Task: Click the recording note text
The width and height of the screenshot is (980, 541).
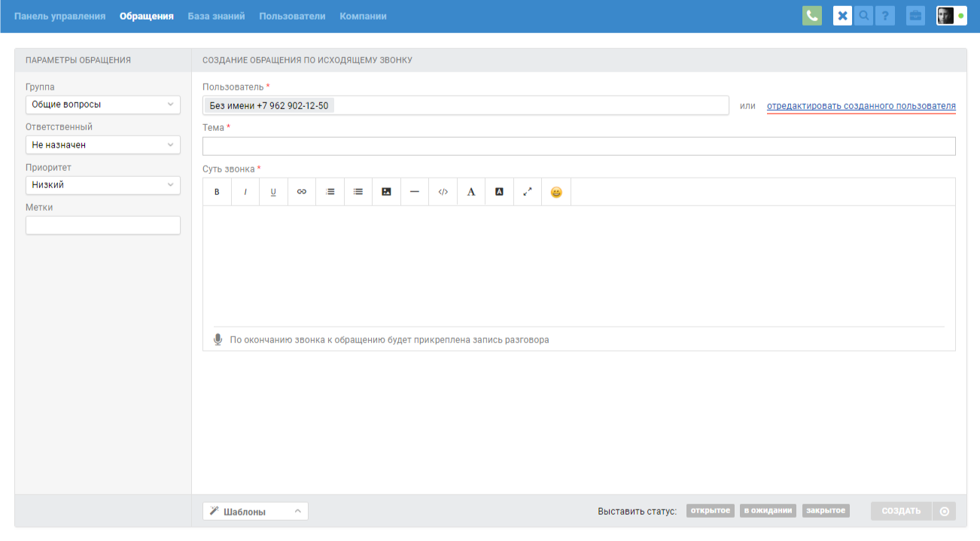Action: (x=389, y=340)
